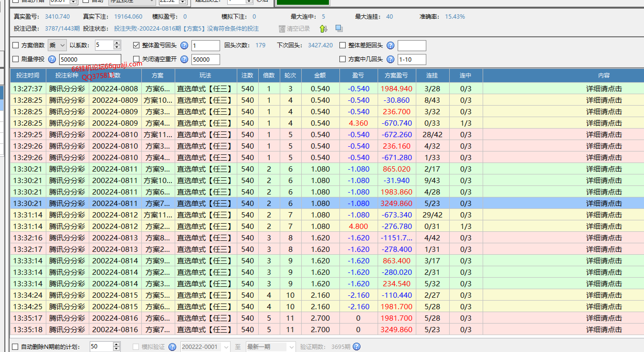Screen dimensions: 644x352
Task: Sort by the 方案盈亏 column header
Action: point(396,75)
